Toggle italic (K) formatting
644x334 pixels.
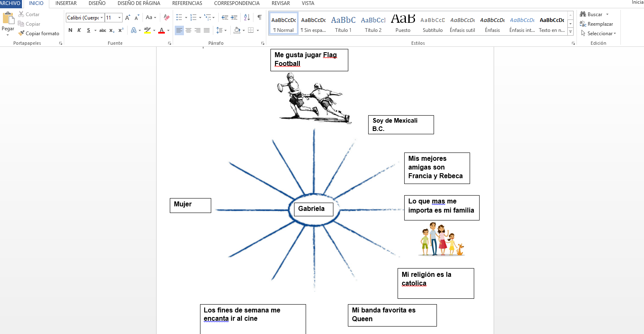click(x=79, y=30)
